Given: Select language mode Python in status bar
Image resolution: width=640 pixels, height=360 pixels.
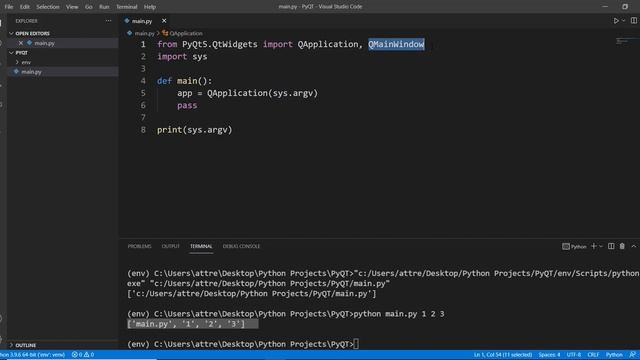Looking at the screenshot, I should click(x=614, y=355).
